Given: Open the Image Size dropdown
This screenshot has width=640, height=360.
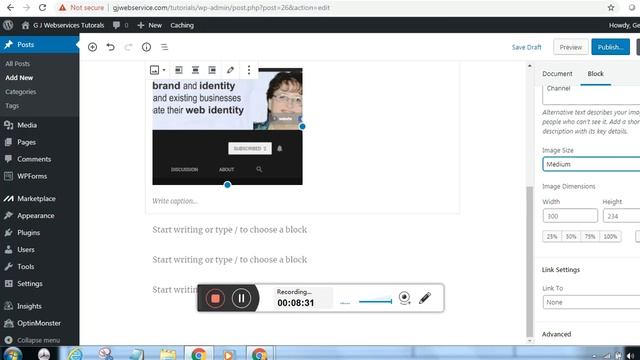Looking at the screenshot, I should [x=591, y=164].
